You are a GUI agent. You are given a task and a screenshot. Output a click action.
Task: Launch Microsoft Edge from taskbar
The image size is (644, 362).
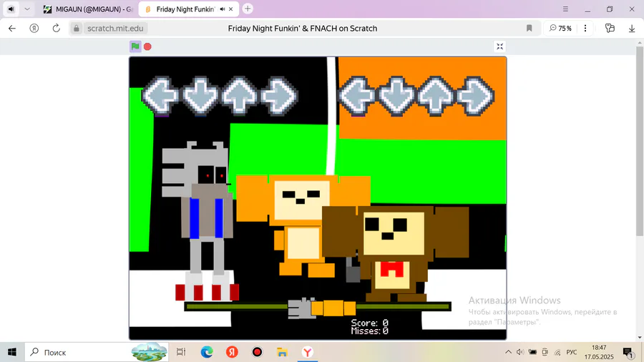pos(207,352)
